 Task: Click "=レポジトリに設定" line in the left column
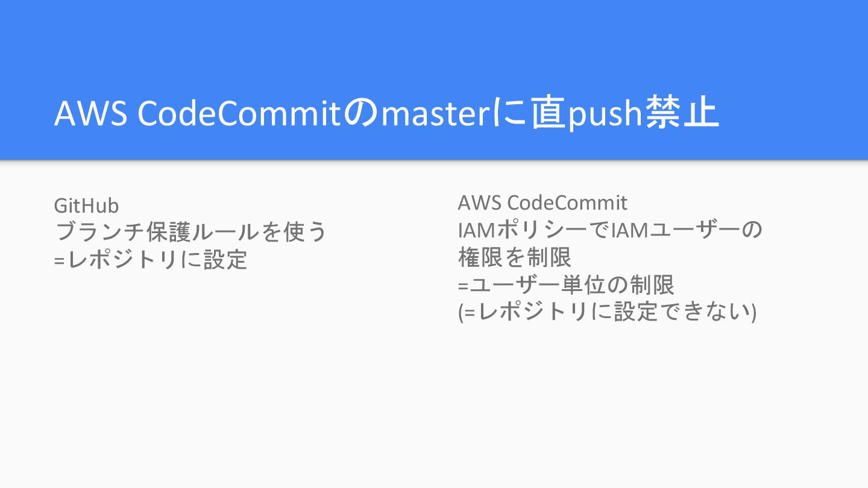pos(151,259)
